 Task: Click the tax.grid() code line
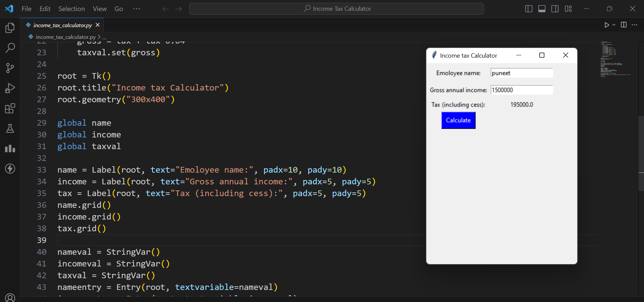(x=82, y=229)
